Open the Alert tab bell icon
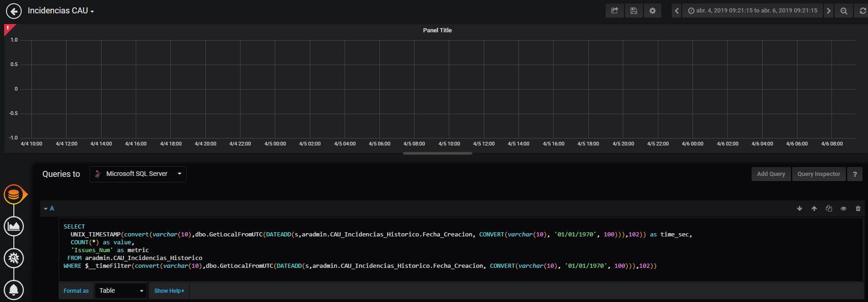 [x=14, y=290]
